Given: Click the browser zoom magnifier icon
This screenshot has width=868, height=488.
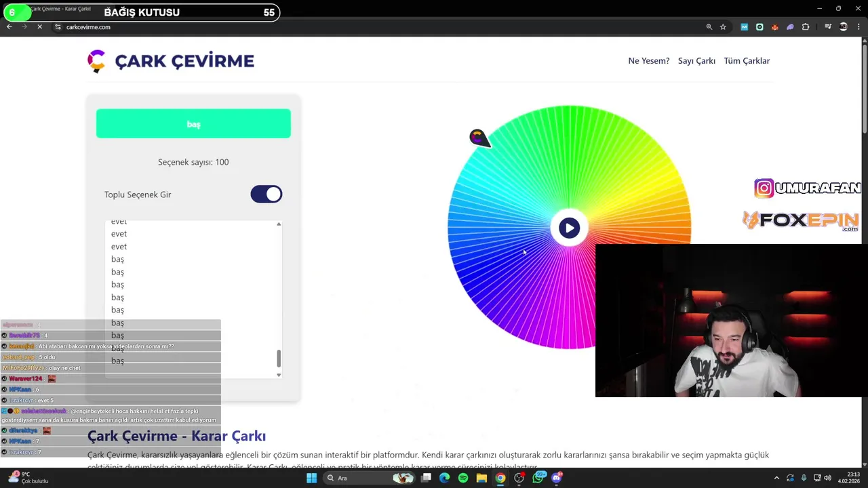Looking at the screenshot, I should 709,27.
